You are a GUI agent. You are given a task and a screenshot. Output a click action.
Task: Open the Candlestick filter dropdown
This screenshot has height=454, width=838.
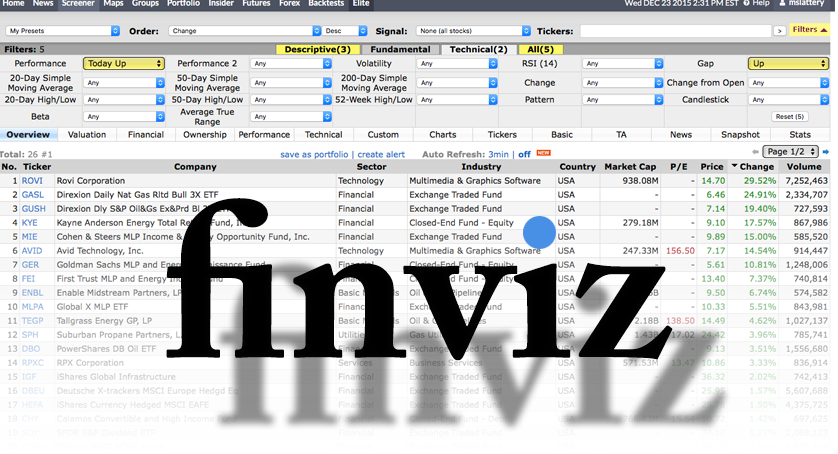pyautogui.click(x=788, y=99)
